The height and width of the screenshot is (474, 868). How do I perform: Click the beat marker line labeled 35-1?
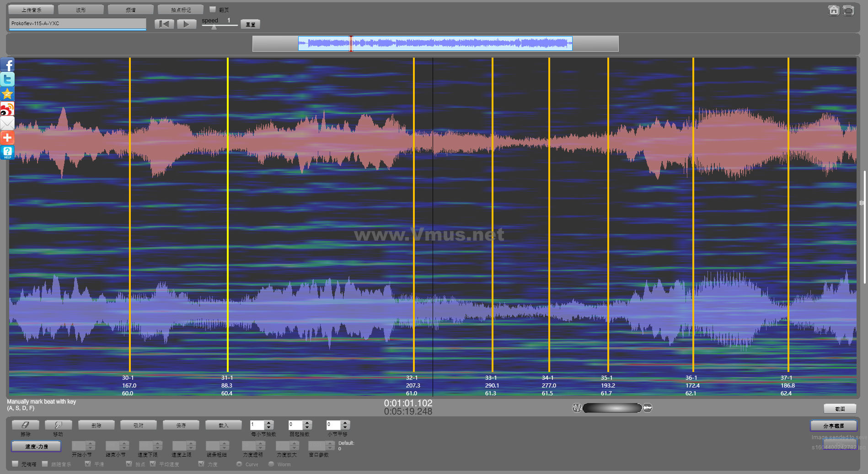coord(608,215)
